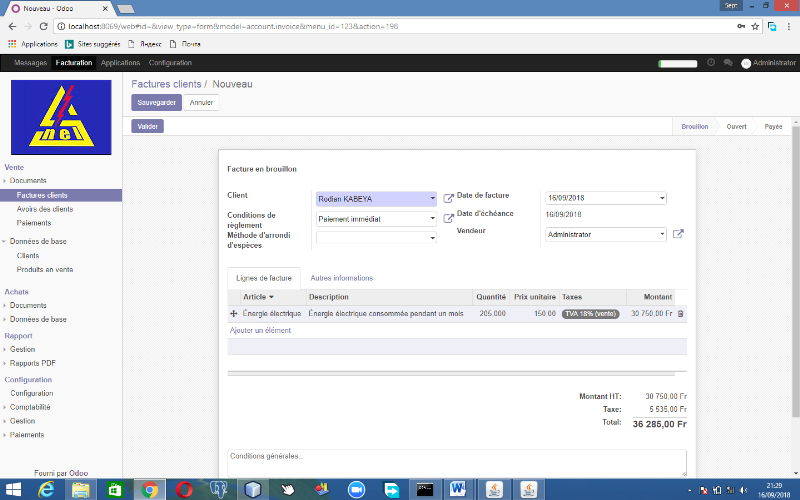
Task: Open the conversations chat icon
Action: click(727, 63)
